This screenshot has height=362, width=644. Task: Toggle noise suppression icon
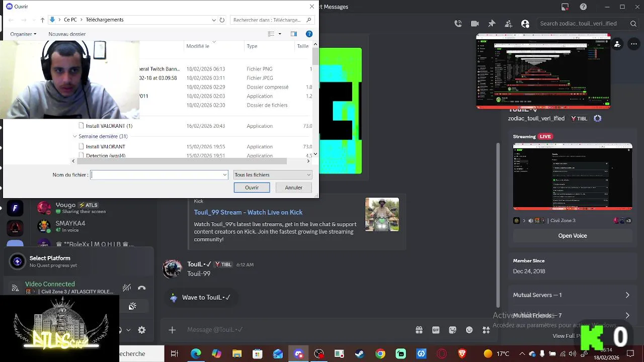pos(127,288)
